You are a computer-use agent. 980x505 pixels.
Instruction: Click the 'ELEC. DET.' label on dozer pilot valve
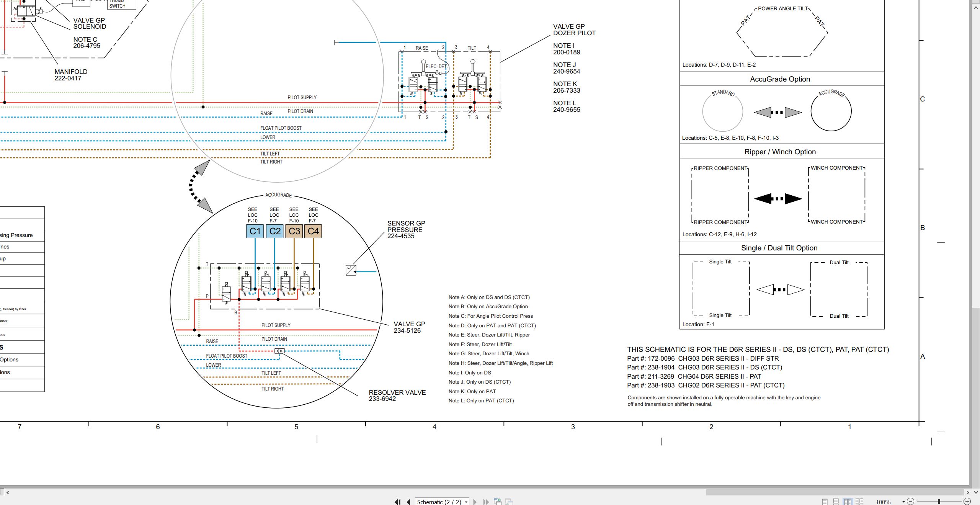click(x=436, y=66)
